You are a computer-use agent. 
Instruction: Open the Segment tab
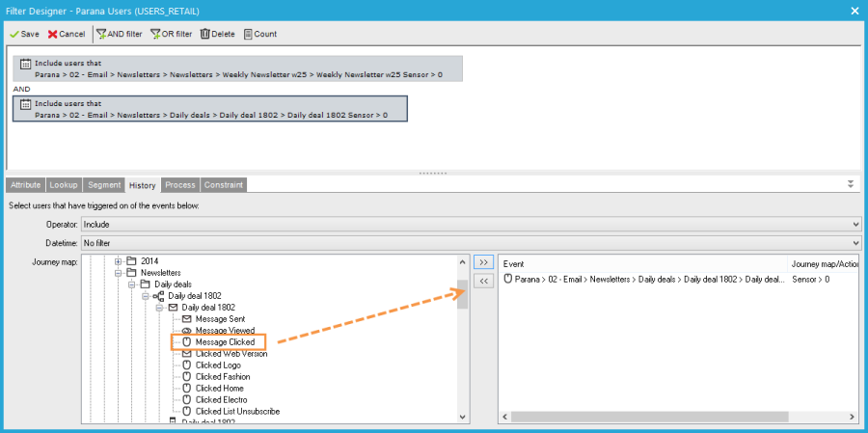pos(103,184)
